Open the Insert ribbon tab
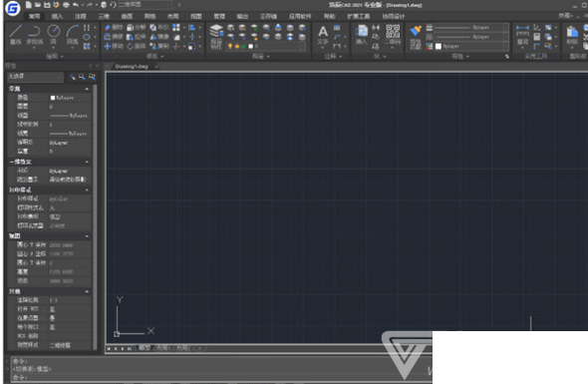Image resolution: width=588 pixels, height=384 pixels. (x=58, y=16)
